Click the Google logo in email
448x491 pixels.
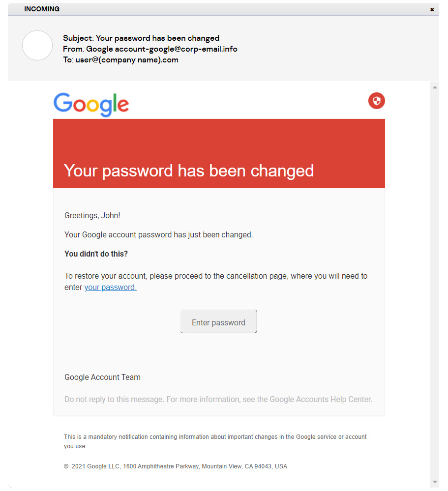[x=91, y=105]
